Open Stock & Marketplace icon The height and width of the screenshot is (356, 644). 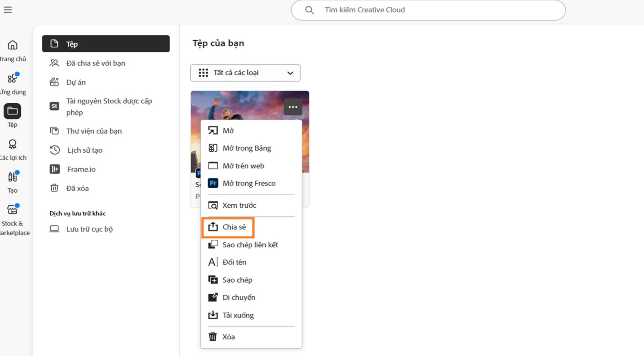[x=12, y=209]
